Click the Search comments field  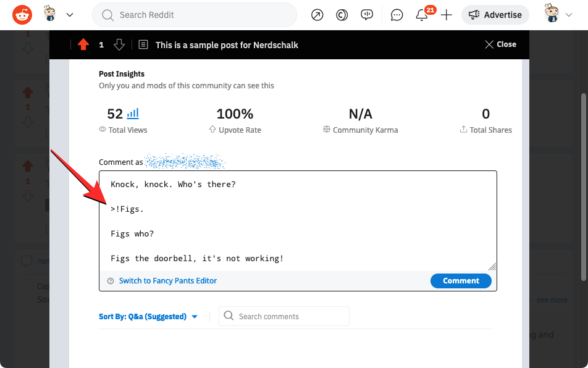coord(284,317)
